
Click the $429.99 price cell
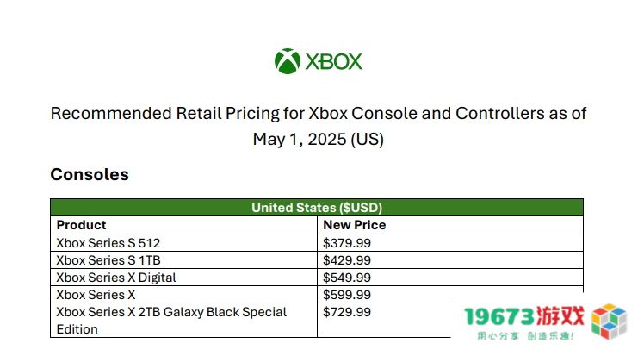point(450,260)
